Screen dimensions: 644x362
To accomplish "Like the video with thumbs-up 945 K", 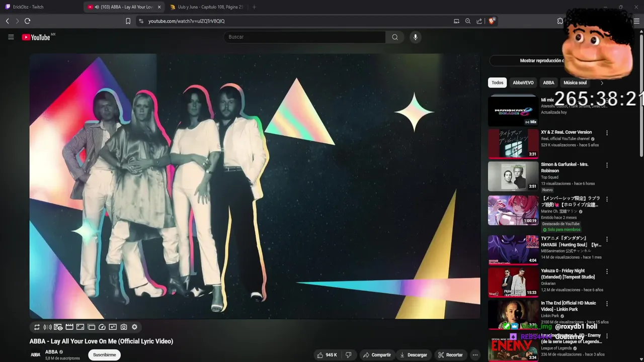I will point(327,355).
